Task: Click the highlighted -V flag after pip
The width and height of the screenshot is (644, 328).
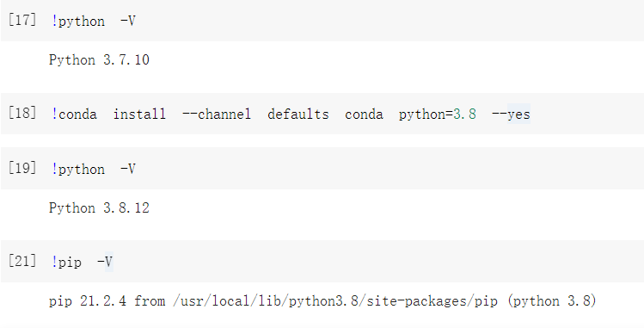Action: 105,262
